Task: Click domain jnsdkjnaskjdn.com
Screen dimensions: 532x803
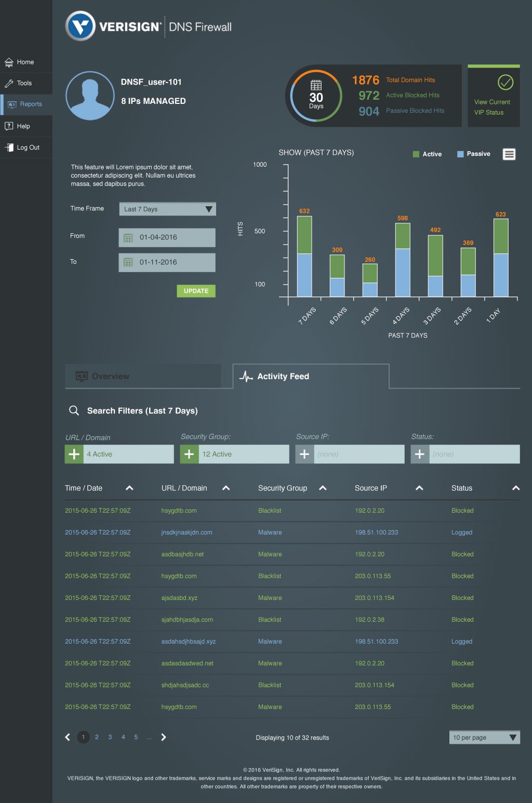Action: click(187, 532)
